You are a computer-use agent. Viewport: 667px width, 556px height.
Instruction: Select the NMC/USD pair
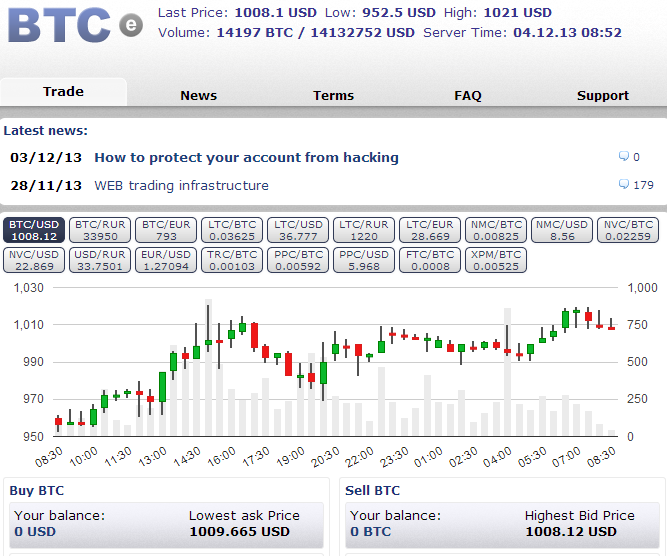[x=562, y=230]
